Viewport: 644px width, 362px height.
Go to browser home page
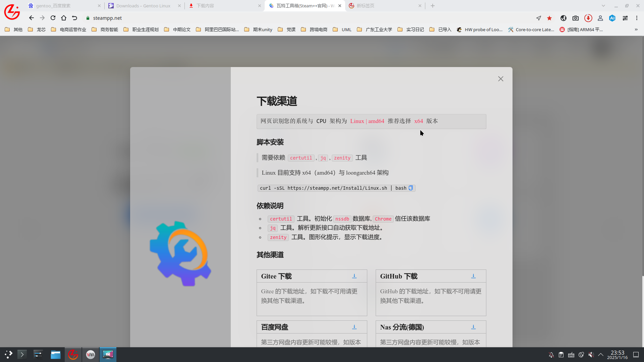coord(64,18)
